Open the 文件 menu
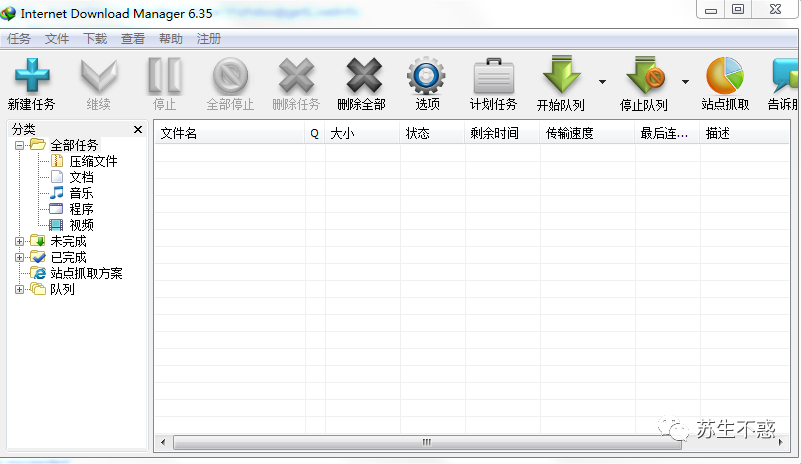The width and height of the screenshot is (801, 464). 57,39
